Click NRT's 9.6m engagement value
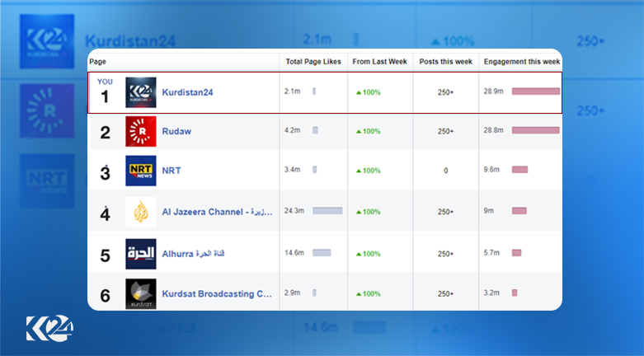The height and width of the screenshot is (356, 644). 491,169
